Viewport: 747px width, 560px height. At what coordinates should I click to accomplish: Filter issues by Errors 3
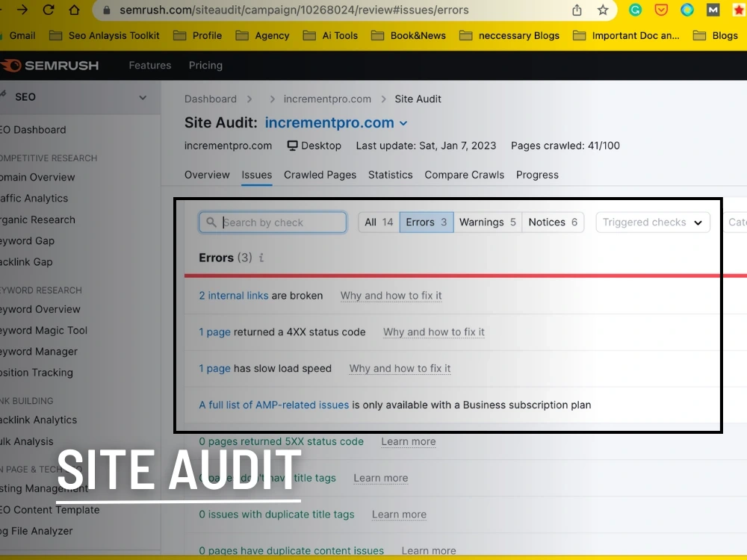427,223
